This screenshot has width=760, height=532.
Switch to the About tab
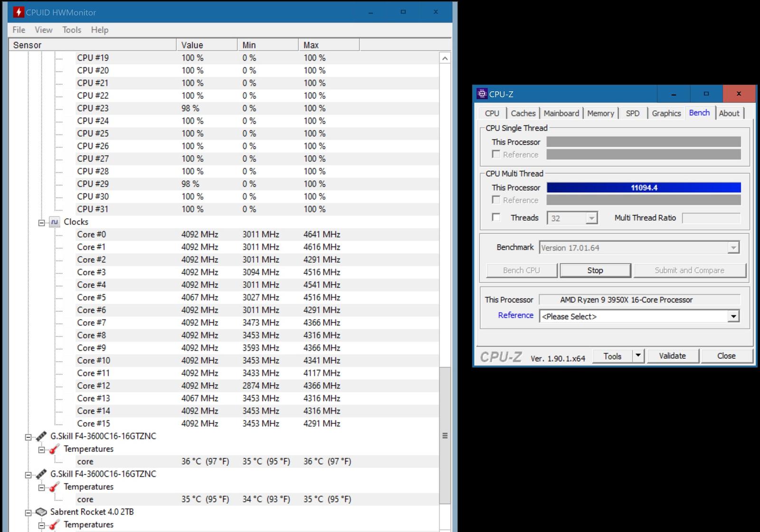[x=729, y=113]
